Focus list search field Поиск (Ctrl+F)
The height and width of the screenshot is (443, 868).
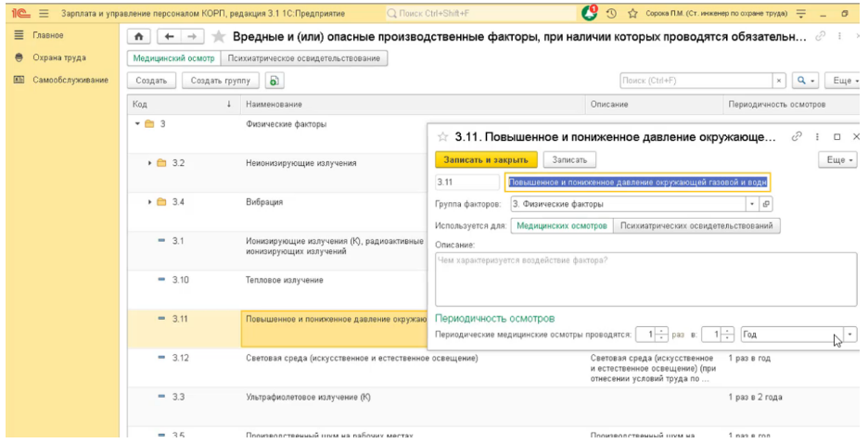coord(696,81)
